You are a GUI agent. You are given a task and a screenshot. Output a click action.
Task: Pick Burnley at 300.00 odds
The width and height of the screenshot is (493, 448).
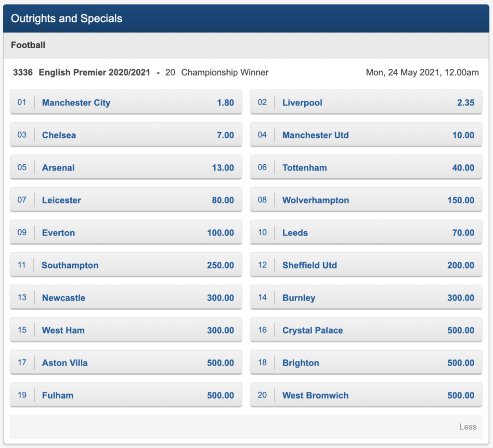click(366, 297)
